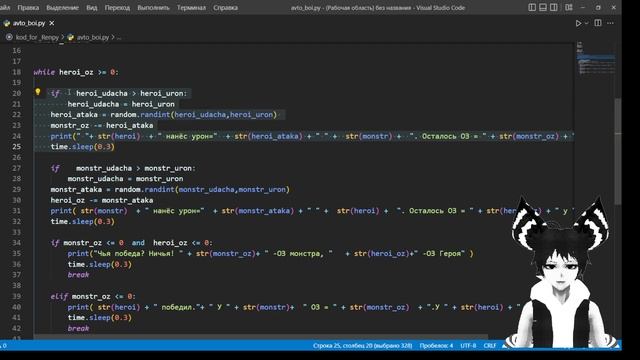Click the avto_boi.py breadcrumb item
Screen dimensions: 640x360
click(x=93, y=37)
